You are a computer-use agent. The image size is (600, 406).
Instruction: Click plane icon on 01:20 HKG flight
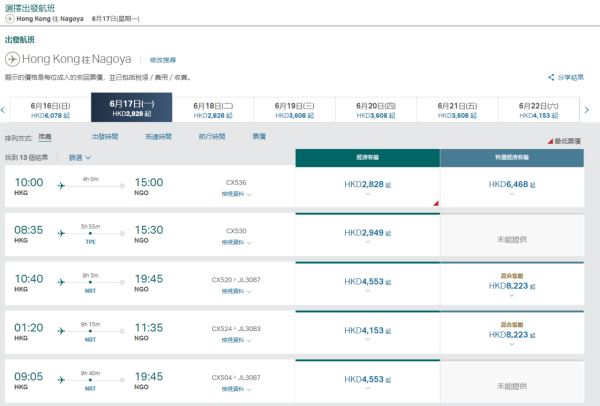[x=61, y=327]
